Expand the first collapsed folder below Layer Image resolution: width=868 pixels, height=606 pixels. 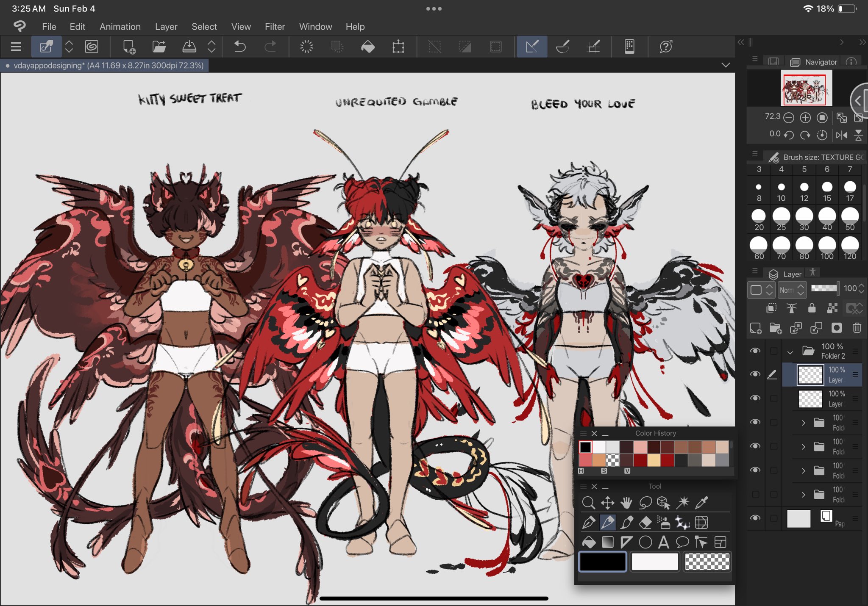click(x=804, y=423)
